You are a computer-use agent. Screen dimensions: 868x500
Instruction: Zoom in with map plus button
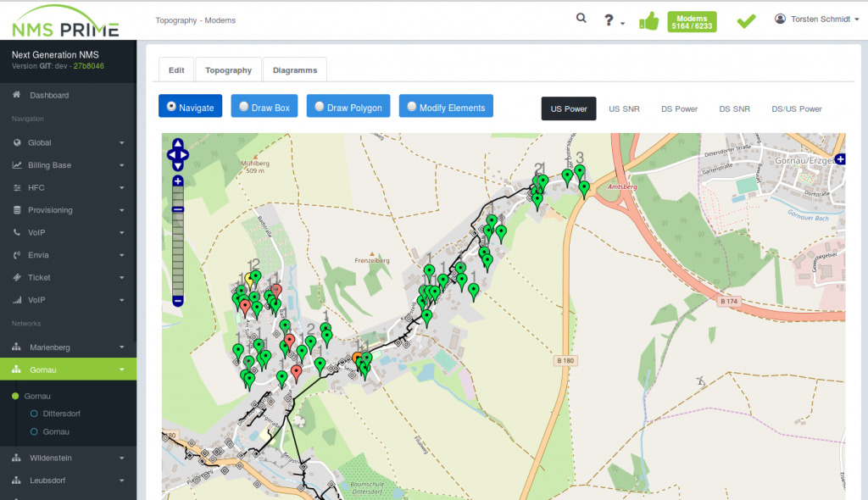click(x=178, y=181)
